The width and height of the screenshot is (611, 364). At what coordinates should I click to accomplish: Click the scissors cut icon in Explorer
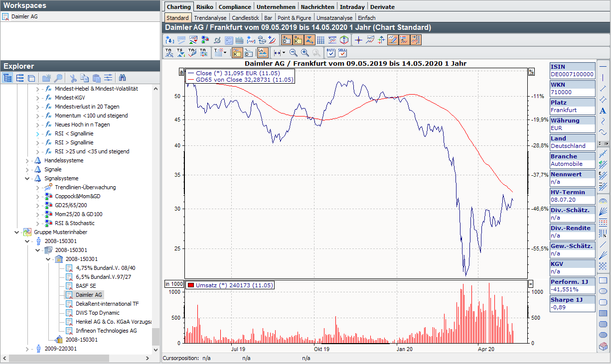click(x=73, y=78)
